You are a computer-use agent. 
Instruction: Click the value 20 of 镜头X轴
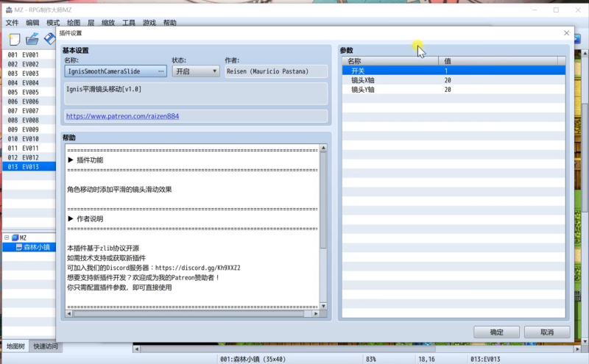448,80
